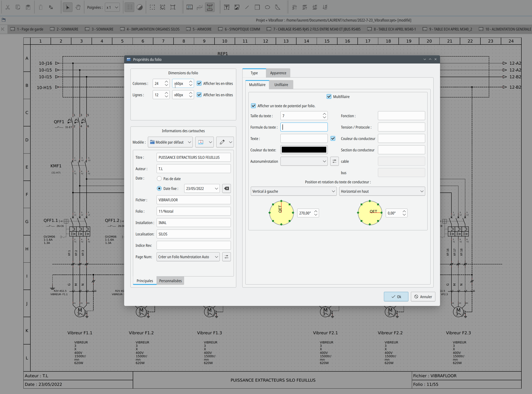Select the Pas de date radio button
The height and width of the screenshot is (394, 532).
(159, 179)
